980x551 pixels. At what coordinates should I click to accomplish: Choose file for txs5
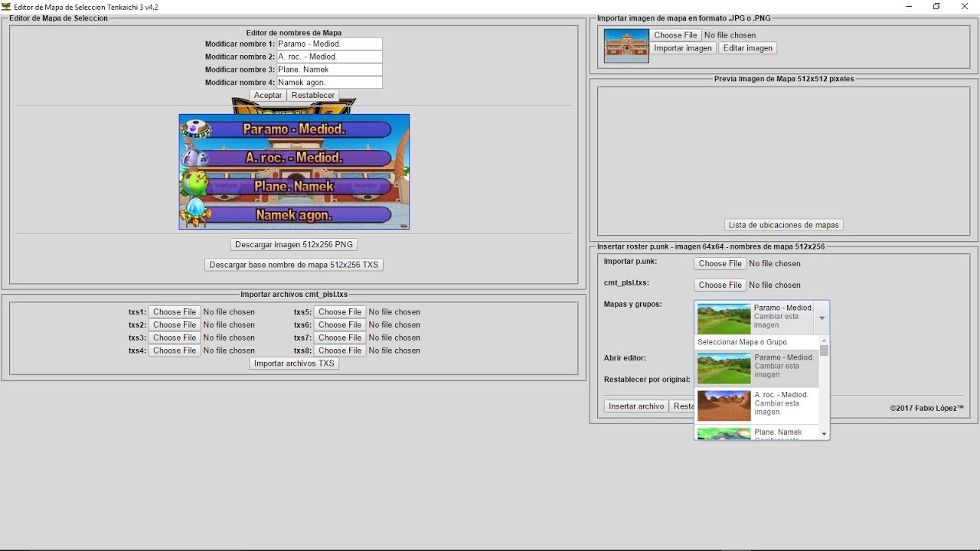coord(340,312)
